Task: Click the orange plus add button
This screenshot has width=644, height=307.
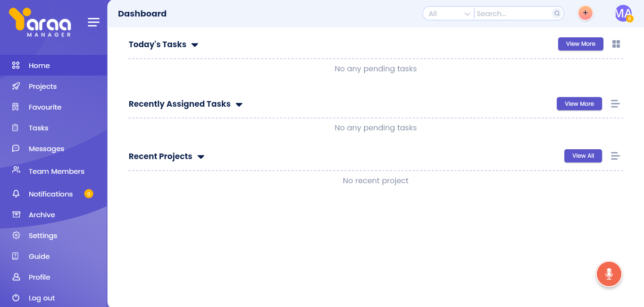Action: (x=585, y=13)
